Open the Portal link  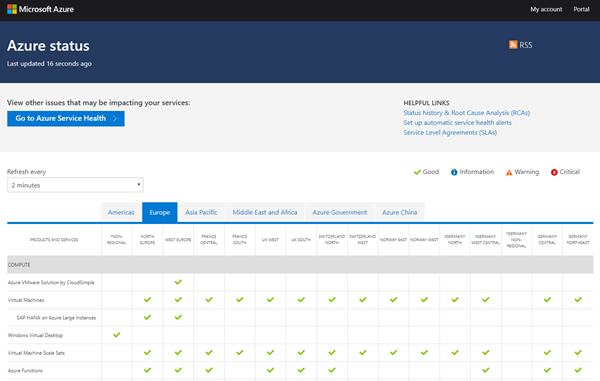coord(581,9)
